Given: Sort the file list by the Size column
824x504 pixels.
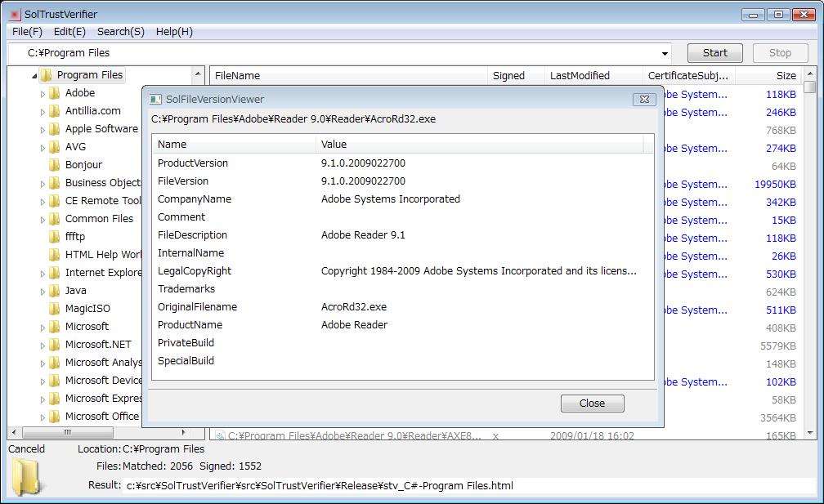Looking at the screenshot, I should [x=768, y=76].
